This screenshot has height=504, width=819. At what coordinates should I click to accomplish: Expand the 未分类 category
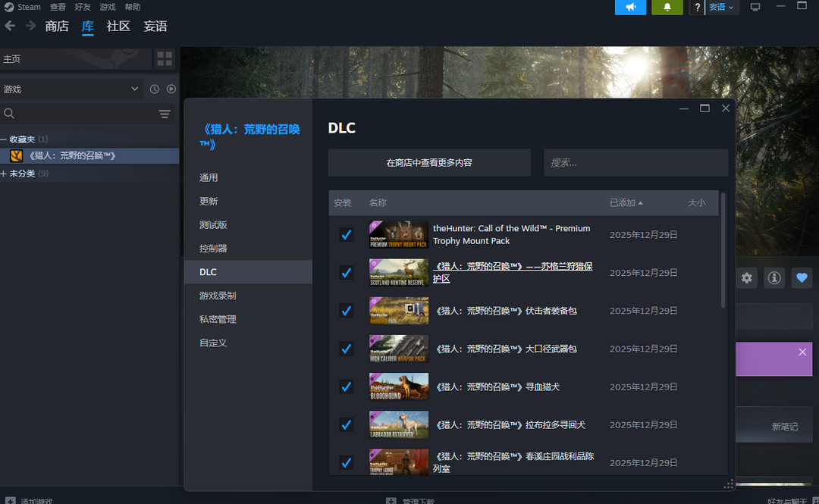pos(5,174)
